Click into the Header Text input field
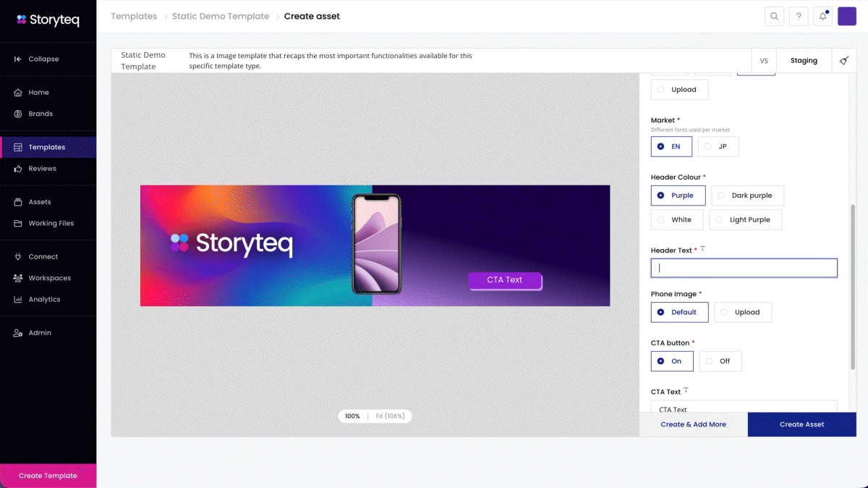 [744, 268]
